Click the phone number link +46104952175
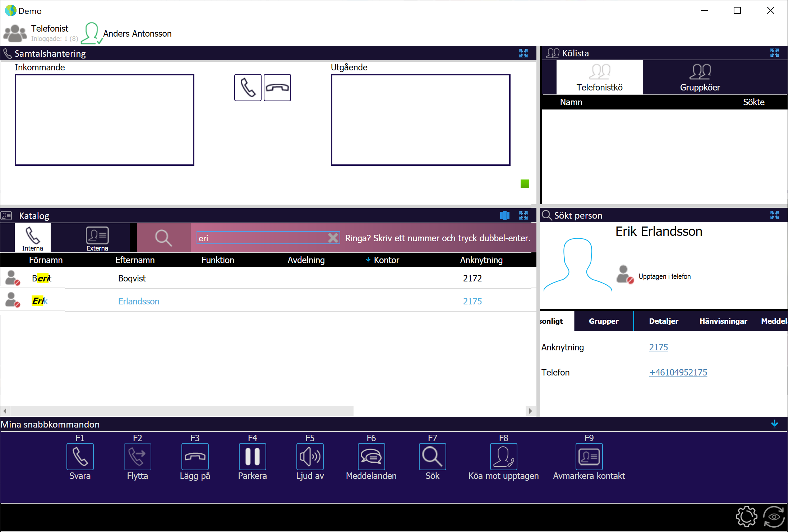The height and width of the screenshot is (532, 789). (x=678, y=372)
